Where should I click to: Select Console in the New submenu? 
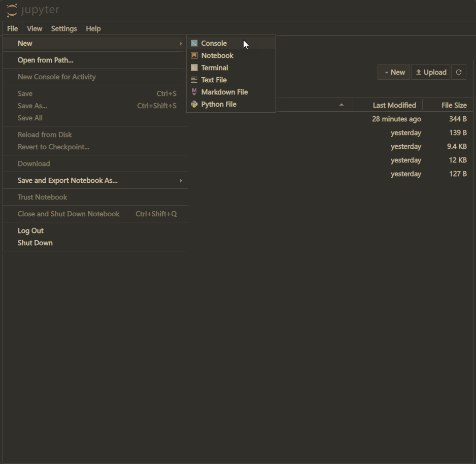tap(231, 44)
